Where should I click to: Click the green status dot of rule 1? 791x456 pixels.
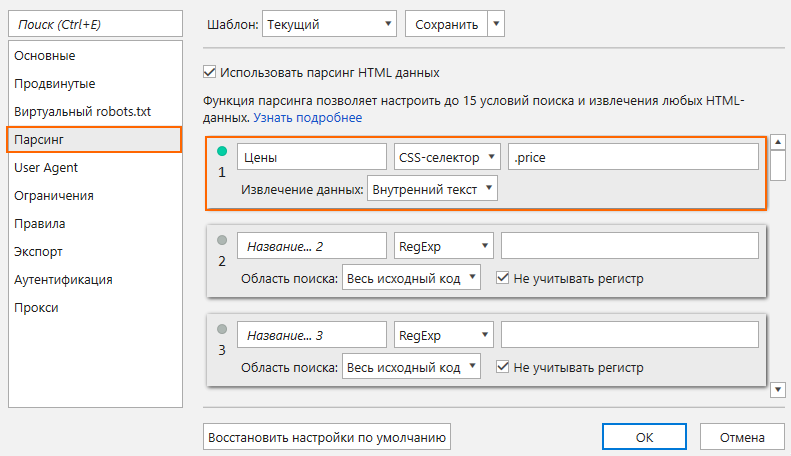222,151
